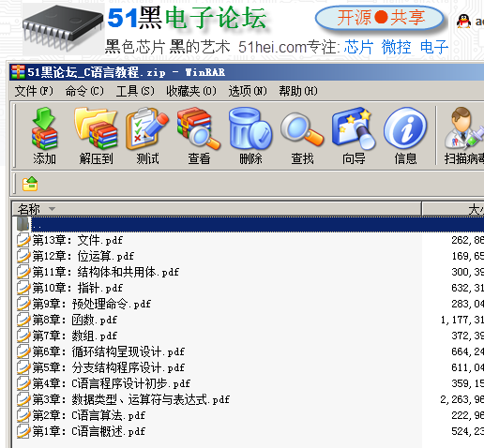Click the 扫描病毒 (Virus scan) icon
Image resolution: width=484 pixels, height=448 pixels.
464,128
